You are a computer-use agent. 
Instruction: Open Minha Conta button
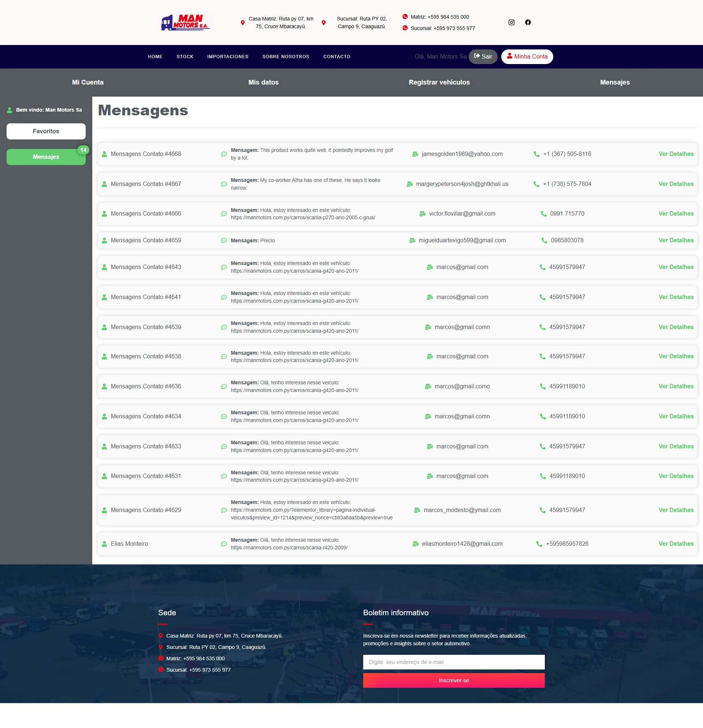click(x=527, y=57)
